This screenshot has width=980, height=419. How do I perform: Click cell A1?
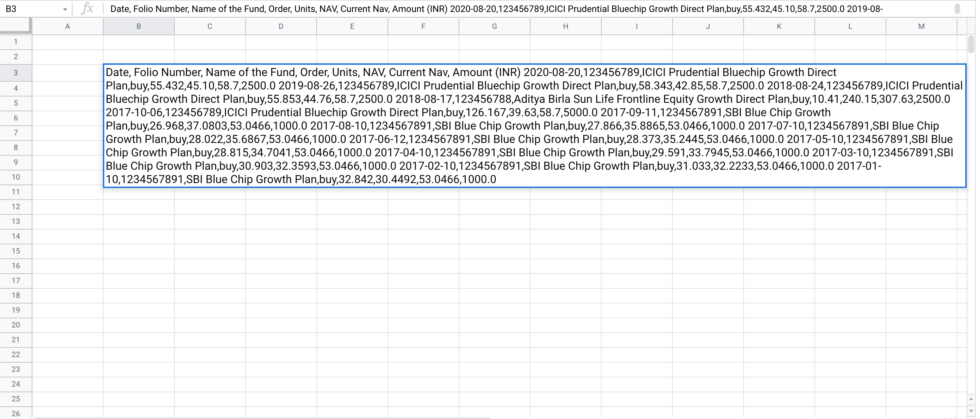coord(67,42)
